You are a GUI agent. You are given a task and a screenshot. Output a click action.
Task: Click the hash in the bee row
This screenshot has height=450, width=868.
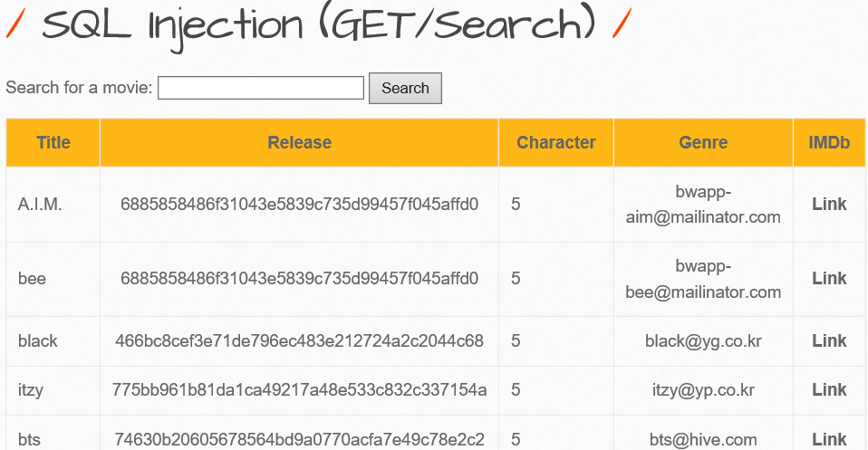pyautogui.click(x=300, y=278)
